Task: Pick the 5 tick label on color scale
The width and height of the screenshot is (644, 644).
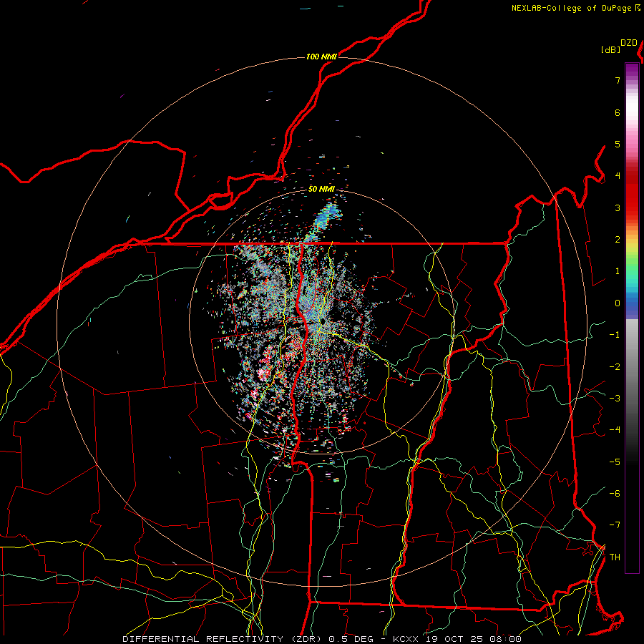Action: pyautogui.click(x=618, y=144)
